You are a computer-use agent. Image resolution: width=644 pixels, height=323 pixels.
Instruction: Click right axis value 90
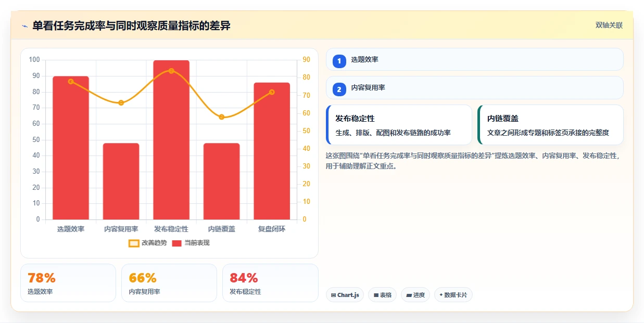306,60
